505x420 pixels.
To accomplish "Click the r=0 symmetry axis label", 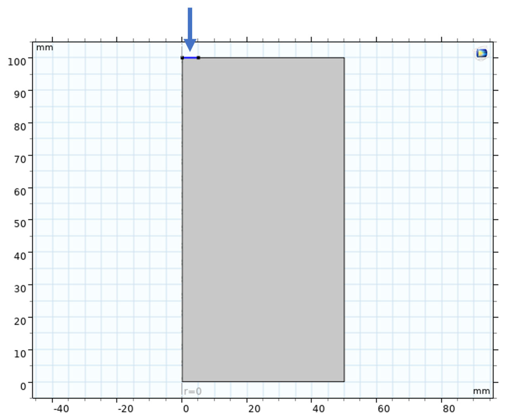I will [x=192, y=391].
